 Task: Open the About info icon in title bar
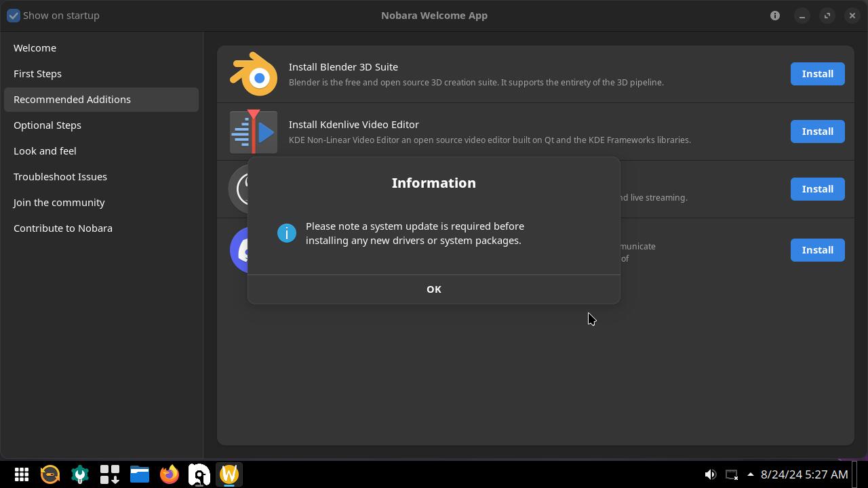coord(775,16)
